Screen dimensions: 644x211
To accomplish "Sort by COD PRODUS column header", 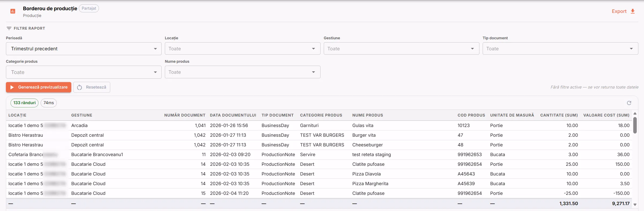I will 471,115.
